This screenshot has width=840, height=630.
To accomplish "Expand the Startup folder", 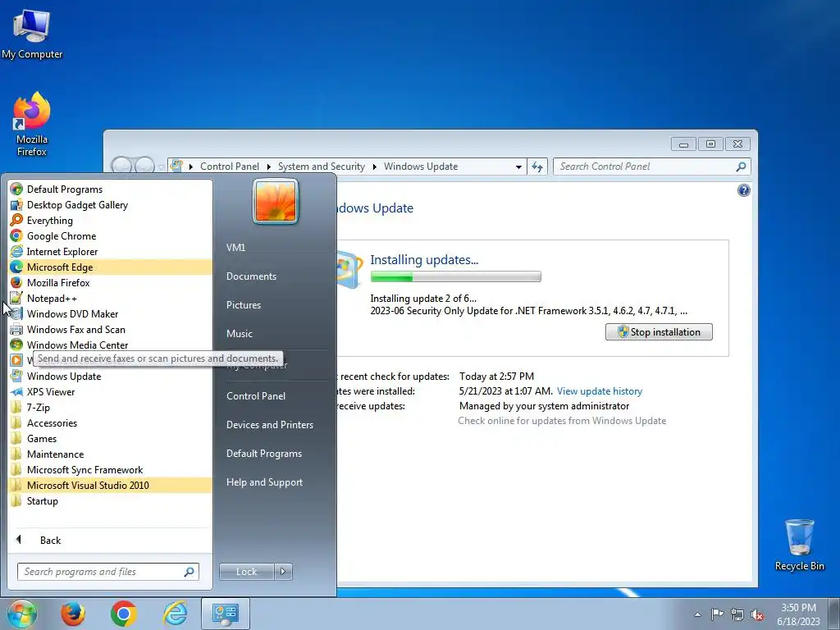I will [110, 500].
